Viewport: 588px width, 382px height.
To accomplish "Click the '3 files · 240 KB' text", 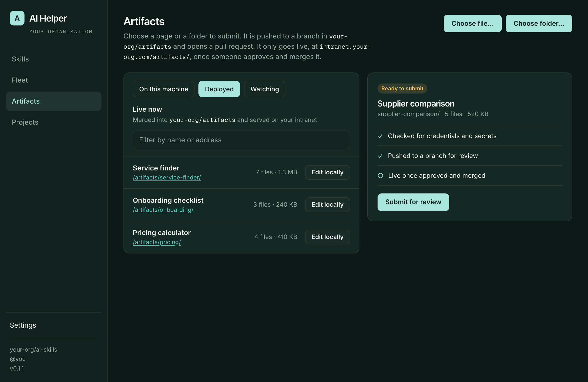I will coord(275,205).
